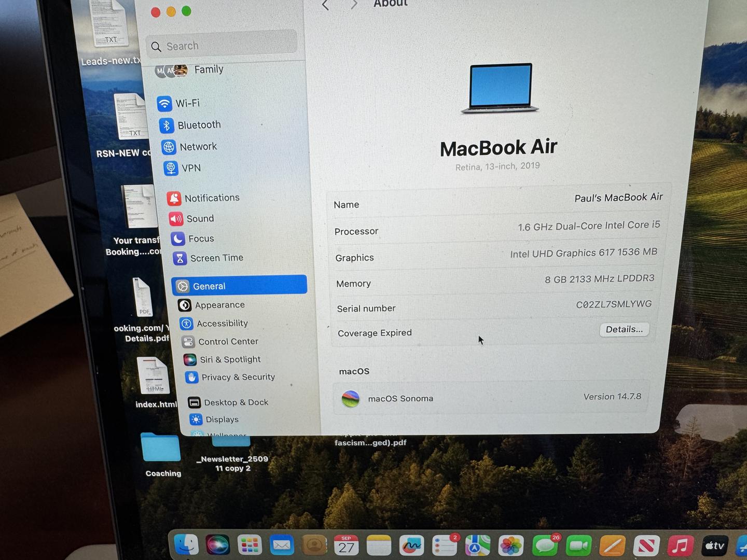Go back with the back arrow
This screenshot has height=560, width=747.
tap(325, 5)
